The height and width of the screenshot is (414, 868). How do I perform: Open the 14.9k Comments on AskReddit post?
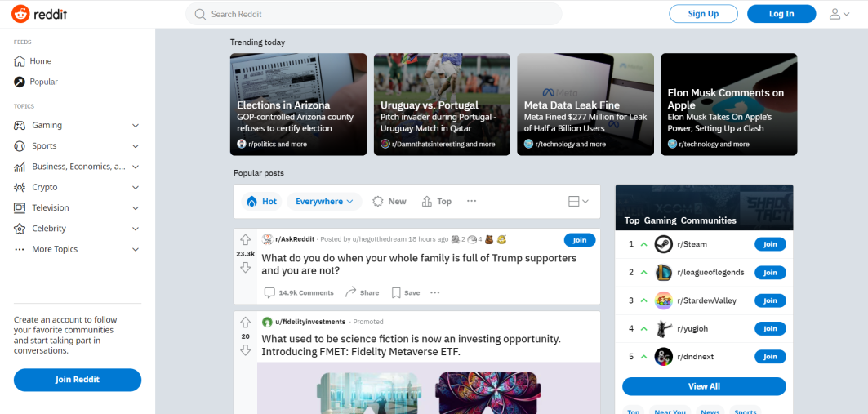click(x=299, y=292)
